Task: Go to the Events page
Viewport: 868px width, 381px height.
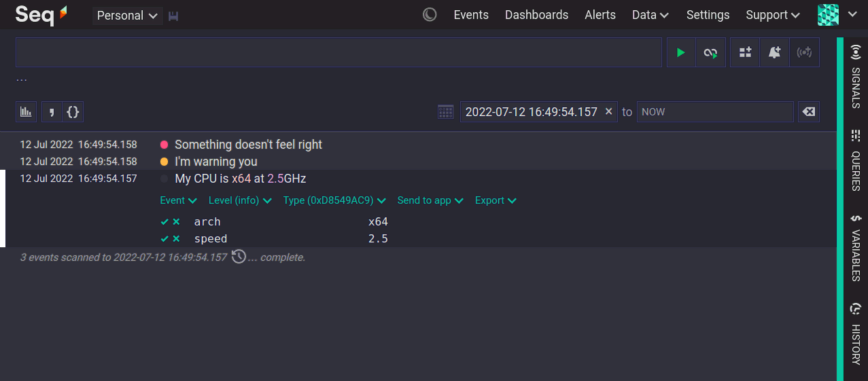Action: pos(471,15)
